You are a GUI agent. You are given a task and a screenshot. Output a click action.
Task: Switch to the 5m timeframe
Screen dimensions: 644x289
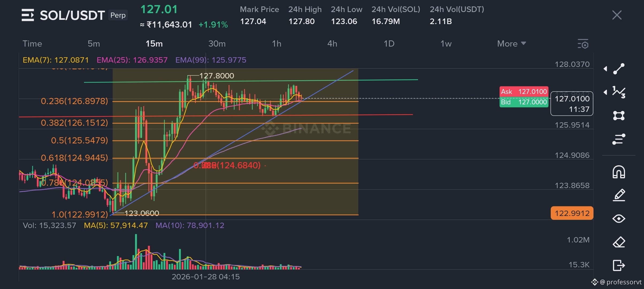click(94, 44)
